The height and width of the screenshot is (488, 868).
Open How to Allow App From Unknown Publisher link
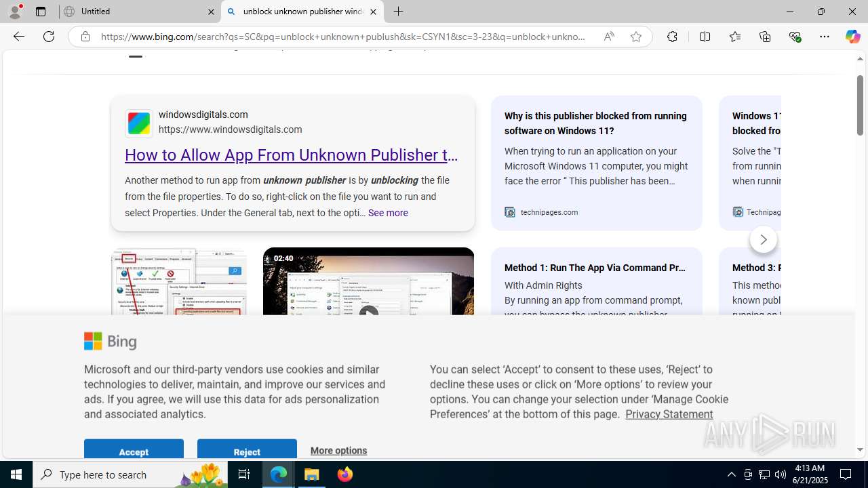[x=292, y=155]
